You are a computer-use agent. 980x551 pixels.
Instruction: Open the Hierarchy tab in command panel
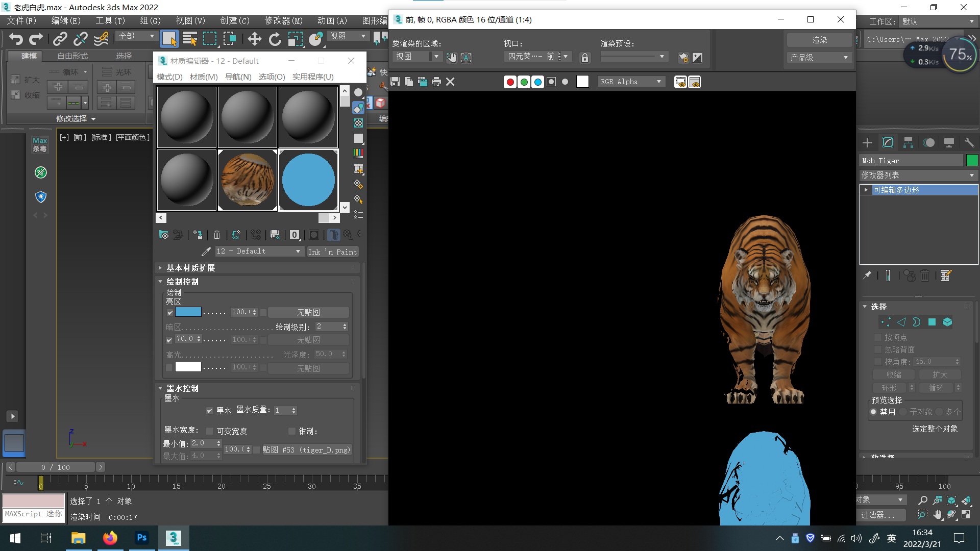click(909, 143)
